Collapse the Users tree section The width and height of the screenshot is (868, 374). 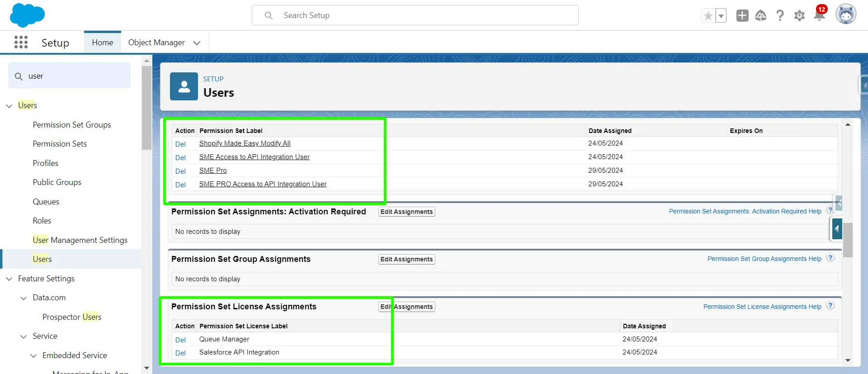tap(9, 106)
